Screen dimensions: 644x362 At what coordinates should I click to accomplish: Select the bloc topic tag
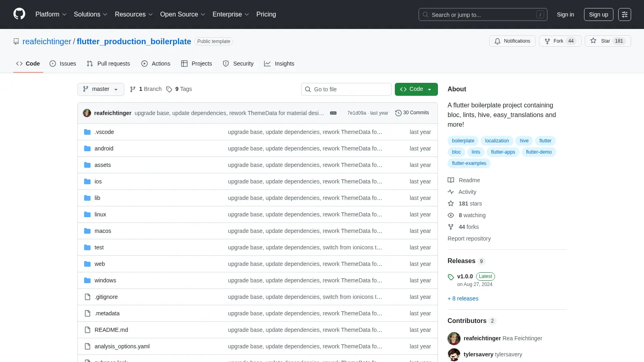(456, 152)
